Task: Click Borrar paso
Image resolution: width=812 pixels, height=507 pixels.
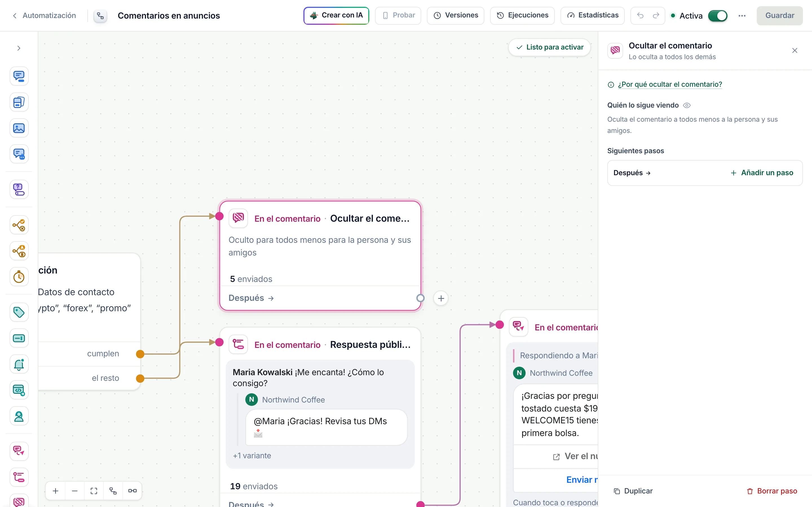Action: [772, 491]
